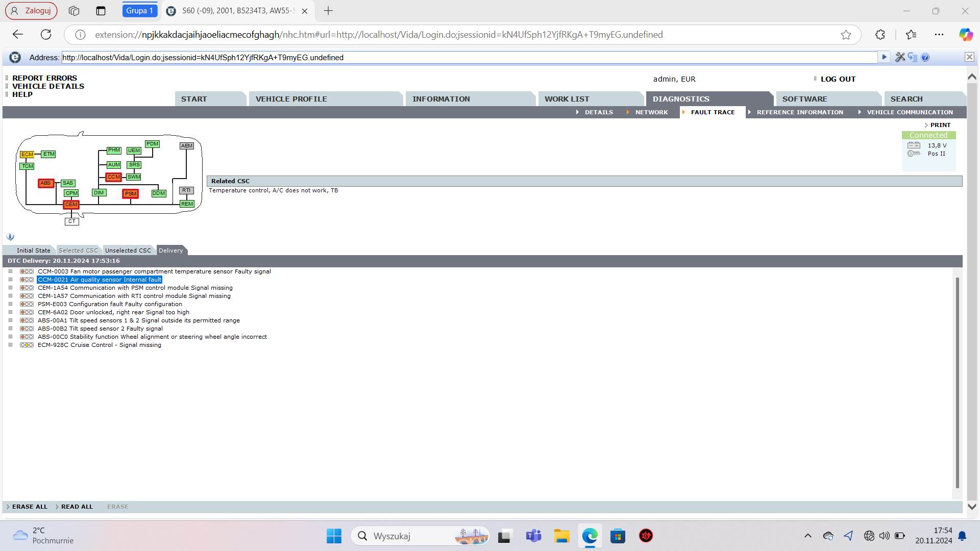This screenshot has width=980, height=551.
Task: Expand the ABS-00A1 fault row handle
Action: tap(10, 320)
